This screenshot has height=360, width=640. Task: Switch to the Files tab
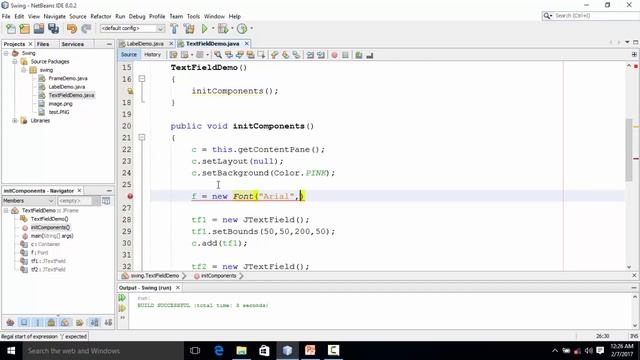click(x=43, y=44)
